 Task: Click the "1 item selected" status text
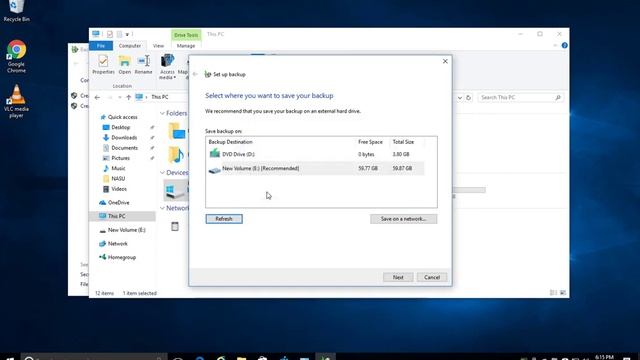click(x=140, y=293)
